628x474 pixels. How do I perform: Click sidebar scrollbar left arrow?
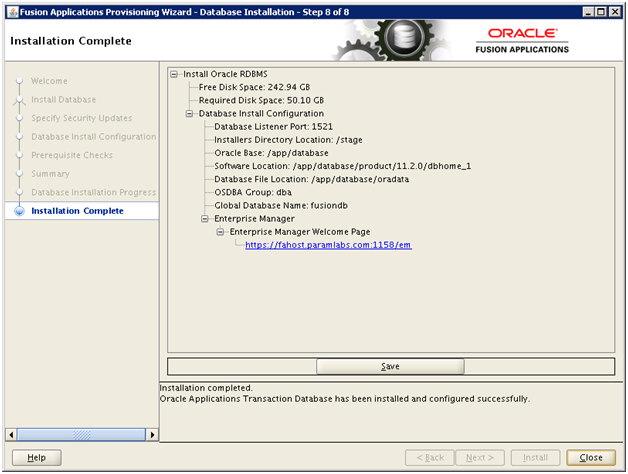tap(11, 435)
